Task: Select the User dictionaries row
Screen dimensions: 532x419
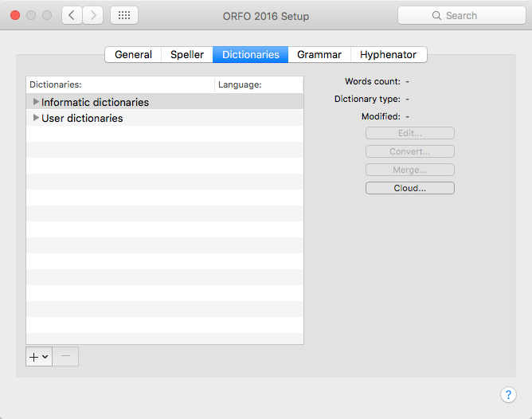Action: [165, 118]
